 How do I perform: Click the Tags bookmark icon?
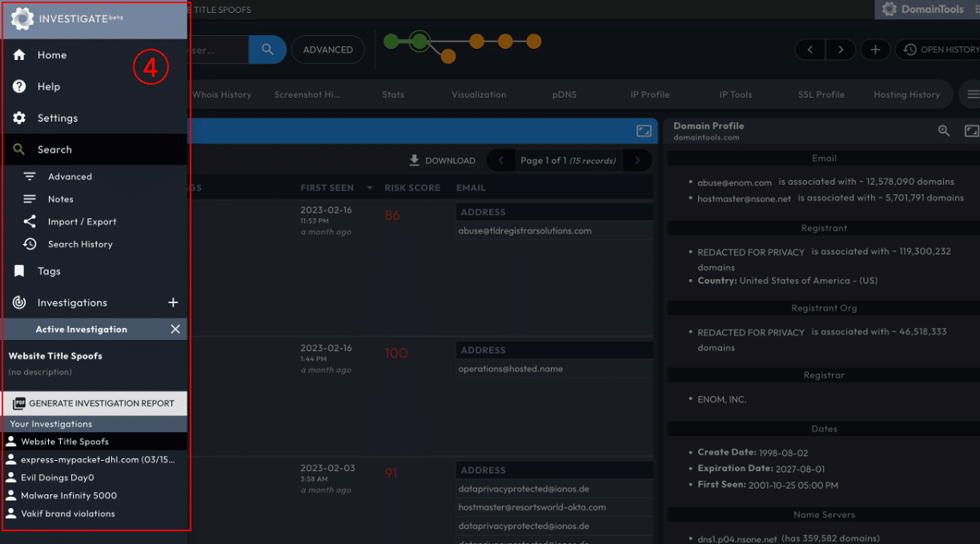[19, 271]
